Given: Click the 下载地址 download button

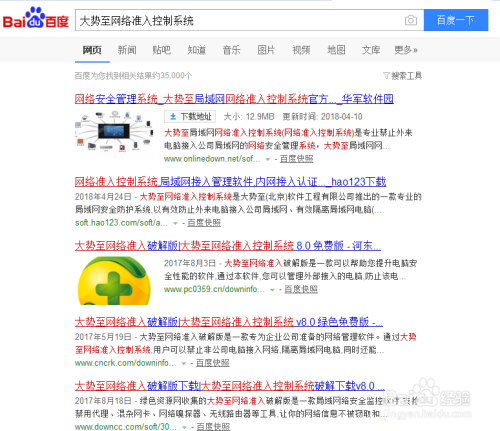Looking at the screenshot, I should pos(190,116).
